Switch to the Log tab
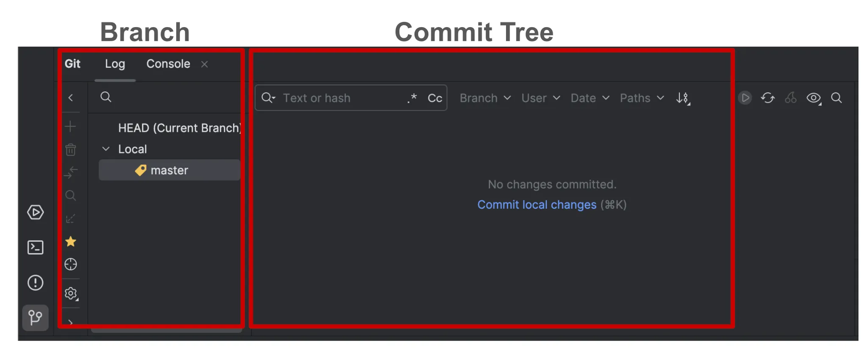Viewport: 868px width, 352px height. [115, 64]
